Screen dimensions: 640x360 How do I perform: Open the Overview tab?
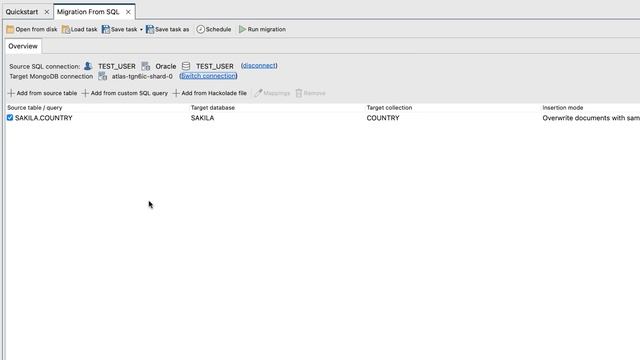click(x=23, y=46)
